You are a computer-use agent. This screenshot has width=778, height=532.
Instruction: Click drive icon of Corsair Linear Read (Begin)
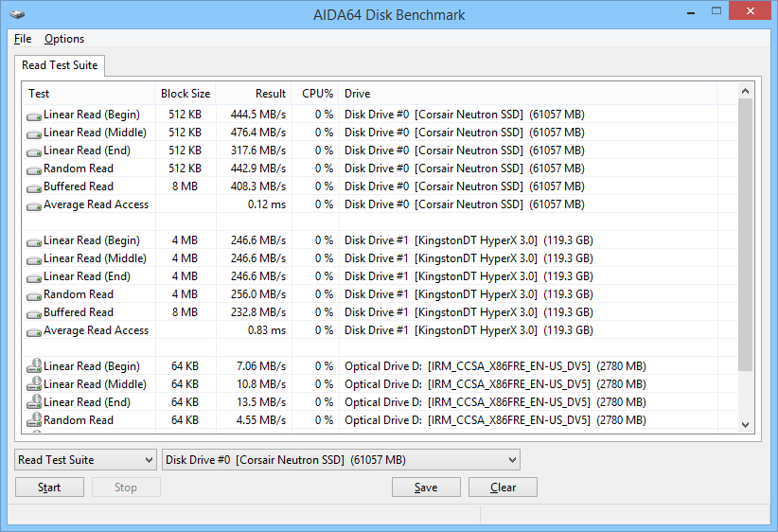click(x=34, y=115)
